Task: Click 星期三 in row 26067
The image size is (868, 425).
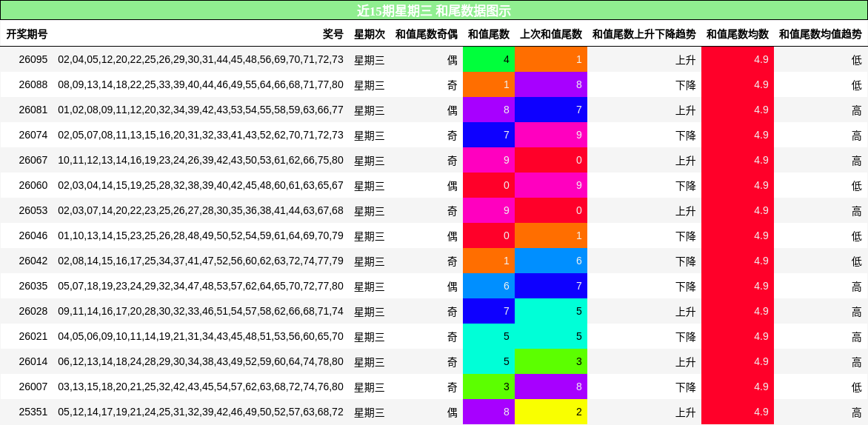Action: click(x=370, y=161)
